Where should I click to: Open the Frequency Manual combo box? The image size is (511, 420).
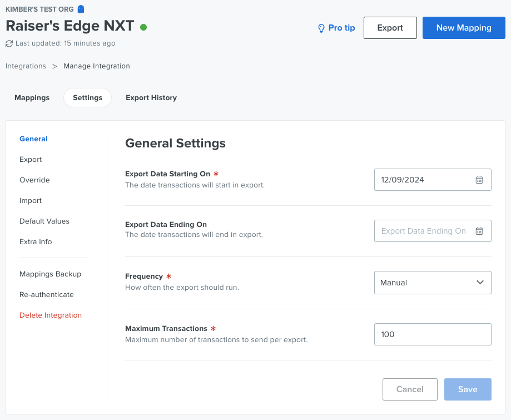coord(433,283)
